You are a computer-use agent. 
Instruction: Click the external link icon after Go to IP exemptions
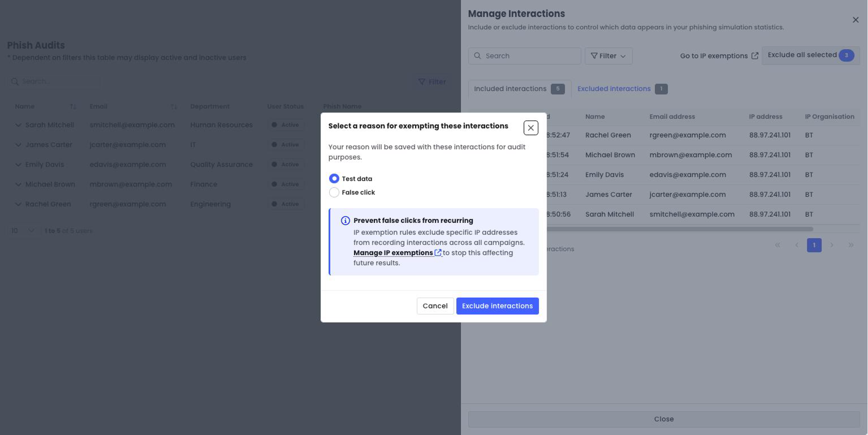coord(754,56)
